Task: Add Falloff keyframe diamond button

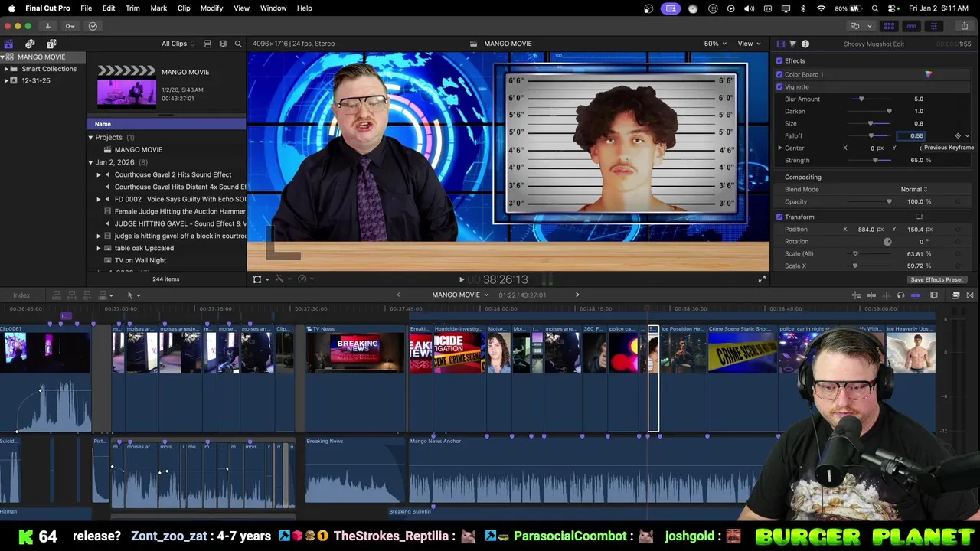Action: [958, 135]
